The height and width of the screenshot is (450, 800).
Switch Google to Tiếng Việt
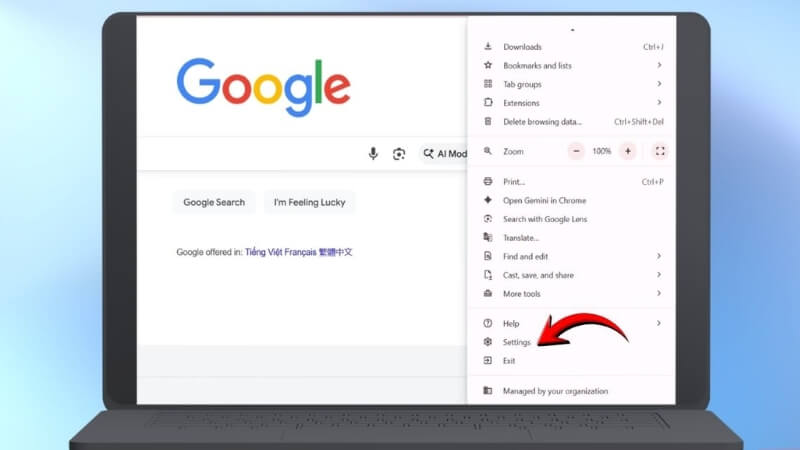point(263,252)
